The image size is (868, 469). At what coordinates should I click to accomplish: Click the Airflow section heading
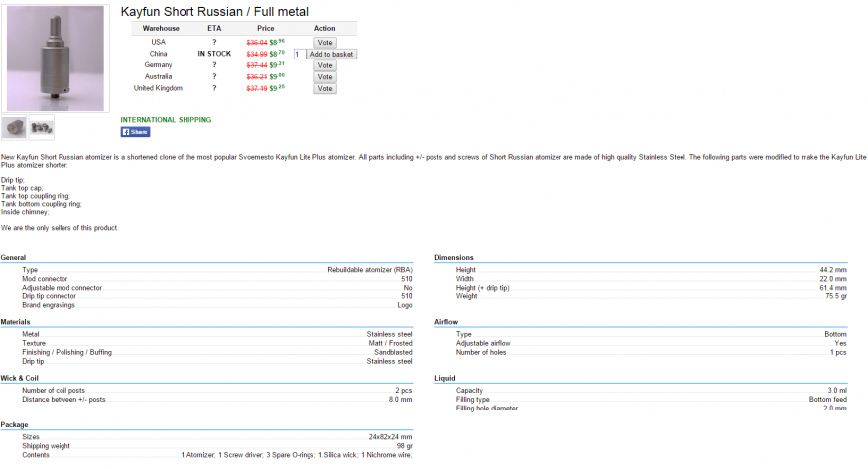(x=446, y=322)
